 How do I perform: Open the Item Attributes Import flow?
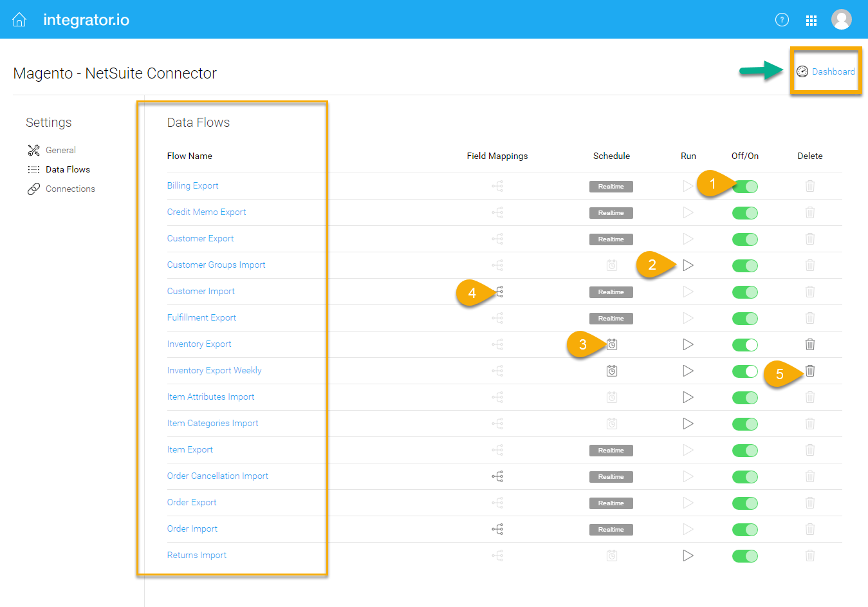pyautogui.click(x=211, y=397)
